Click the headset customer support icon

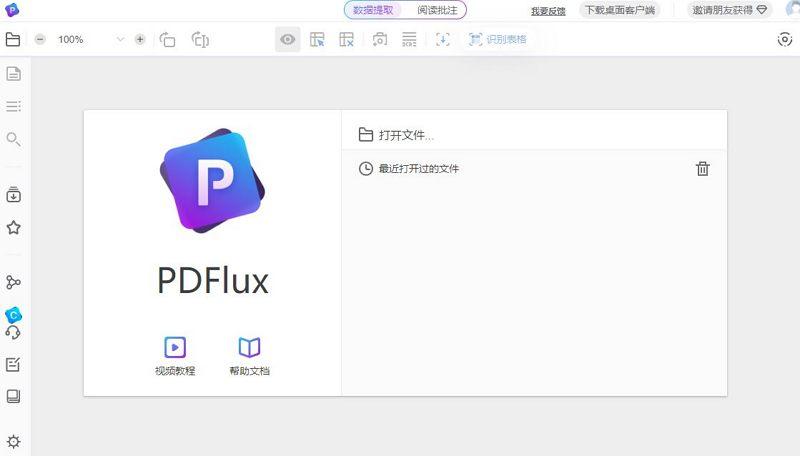13,333
